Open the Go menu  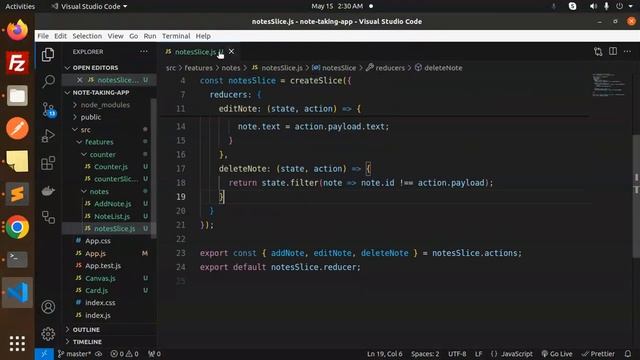point(133,36)
